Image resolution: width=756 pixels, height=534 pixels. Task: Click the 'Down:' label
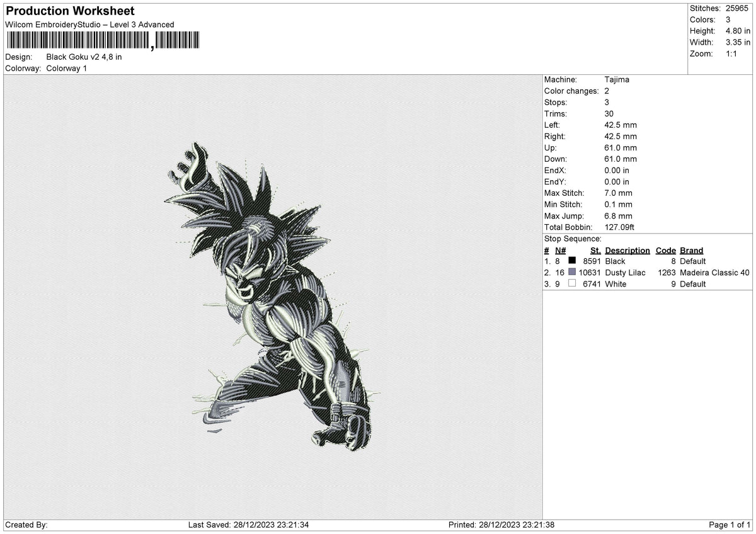(x=556, y=159)
